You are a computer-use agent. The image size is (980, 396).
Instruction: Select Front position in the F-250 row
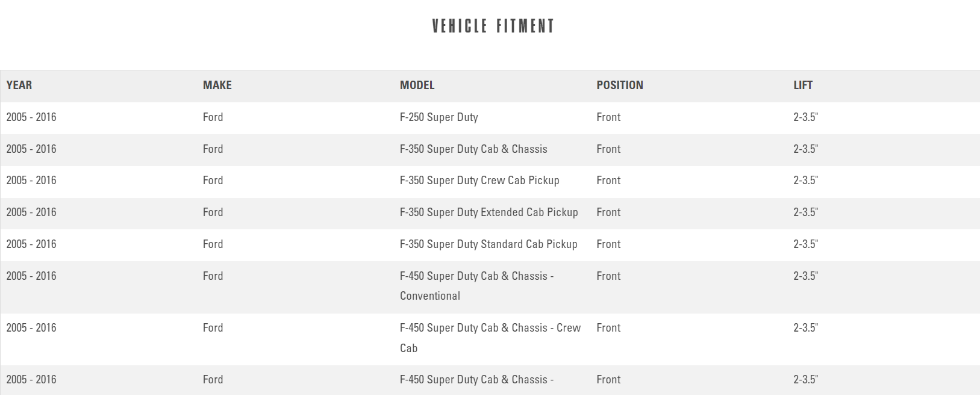pyautogui.click(x=608, y=117)
